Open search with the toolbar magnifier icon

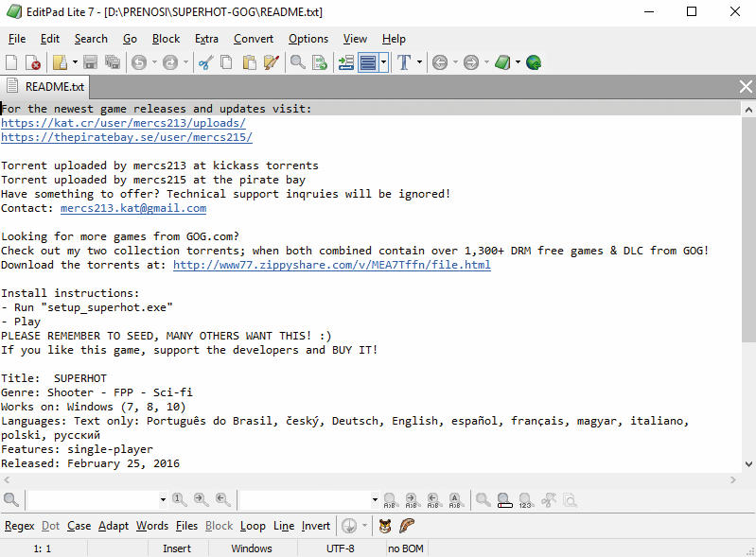coord(297,62)
